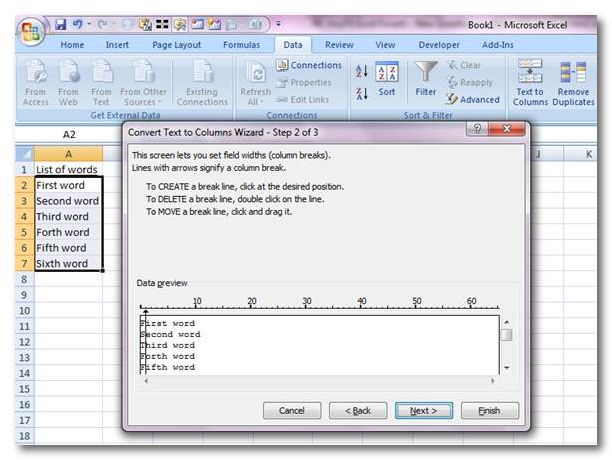Open the Customize Quick Access Toolbar arrow
The width and height of the screenshot is (612, 460).
278,22
